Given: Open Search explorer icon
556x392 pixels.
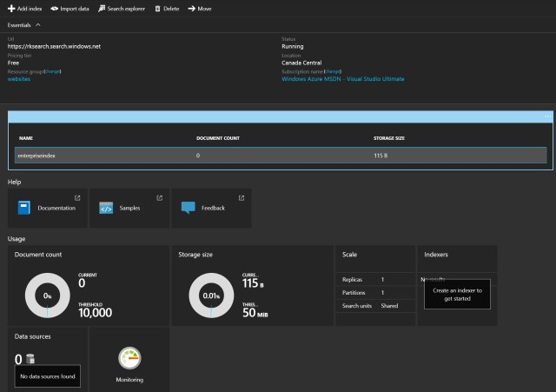Looking at the screenshot, I should point(102,9).
